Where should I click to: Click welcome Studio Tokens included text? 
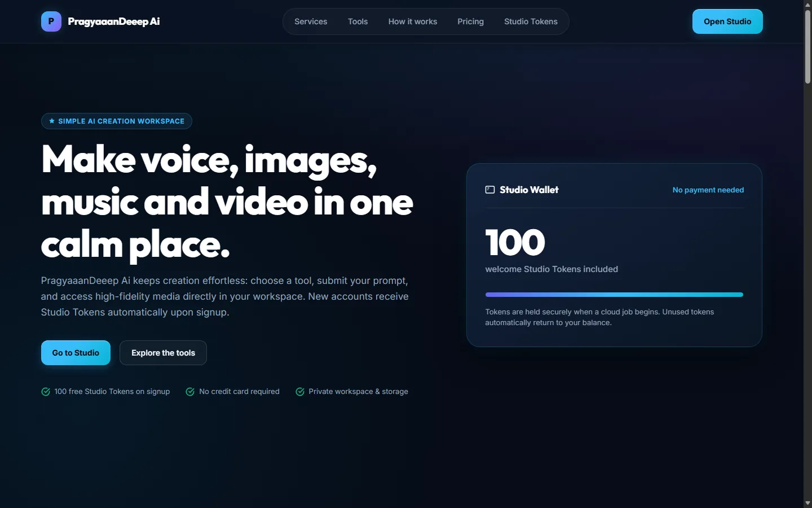551,269
